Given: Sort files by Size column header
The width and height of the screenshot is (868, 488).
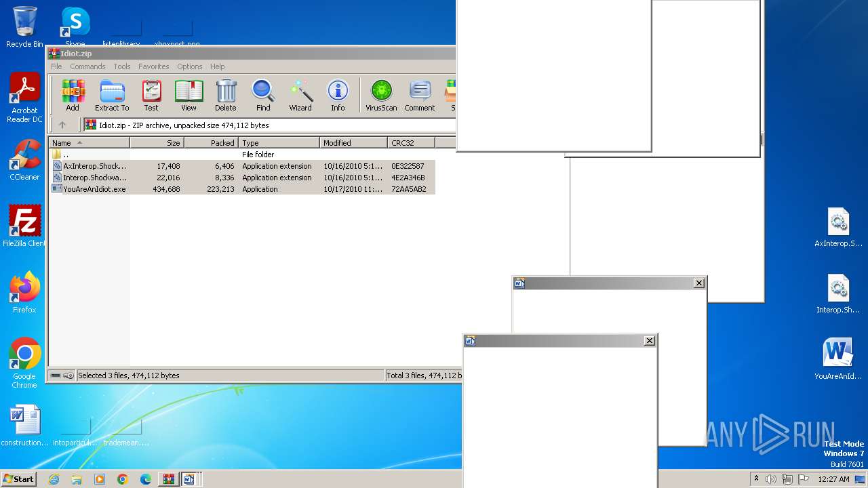Looking at the screenshot, I should pos(157,143).
